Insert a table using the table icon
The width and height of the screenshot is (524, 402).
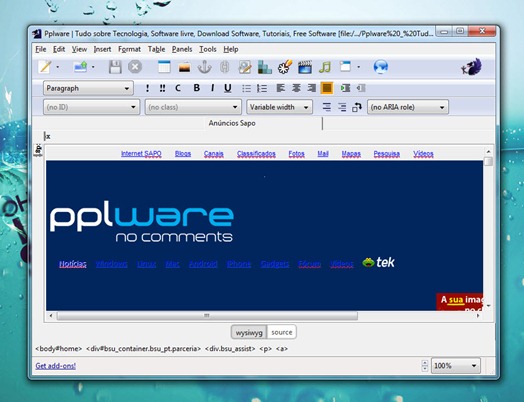[164, 67]
